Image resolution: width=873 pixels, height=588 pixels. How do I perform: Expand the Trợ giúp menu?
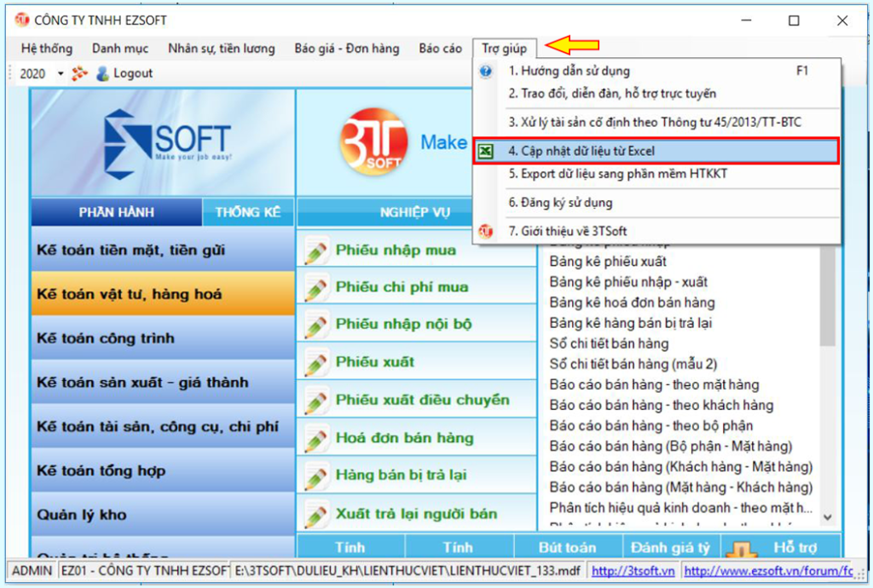coord(506,49)
